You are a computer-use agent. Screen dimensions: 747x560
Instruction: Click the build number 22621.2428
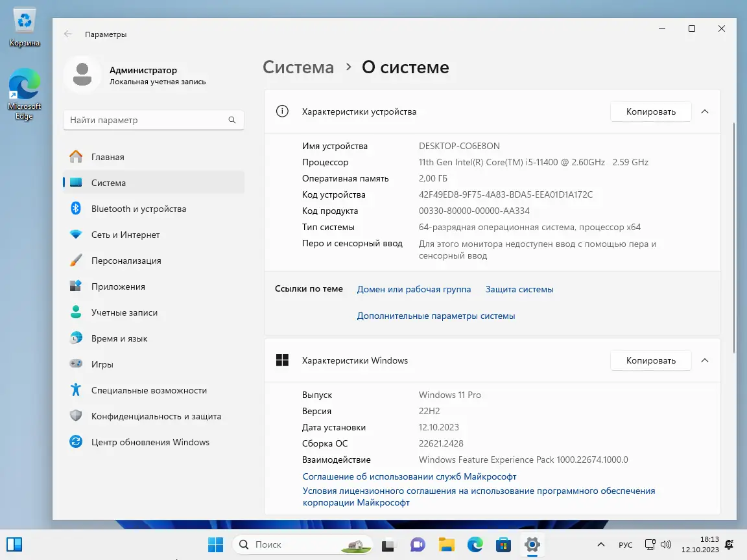(441, 443)
